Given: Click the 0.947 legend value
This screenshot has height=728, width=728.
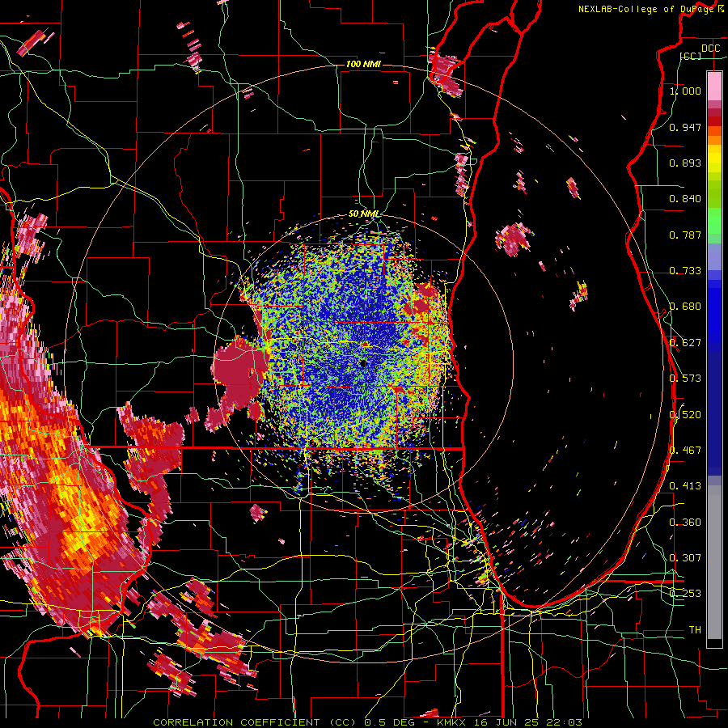Looking at the screenshot, I should tap(685, 127).
